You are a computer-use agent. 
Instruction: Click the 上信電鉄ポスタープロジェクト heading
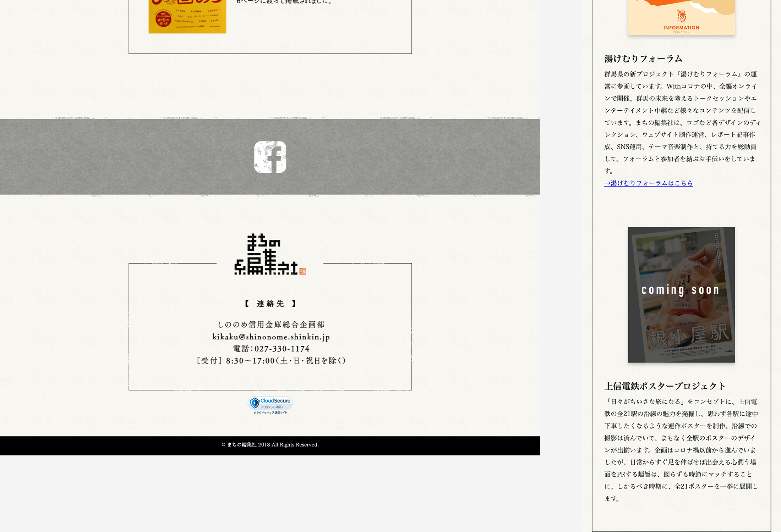665,386
